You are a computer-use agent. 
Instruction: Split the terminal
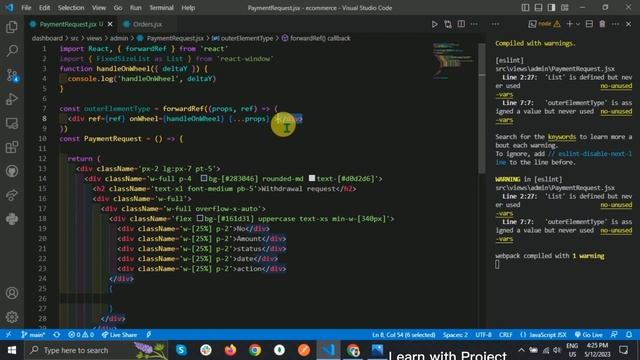(x=589, y=24)
